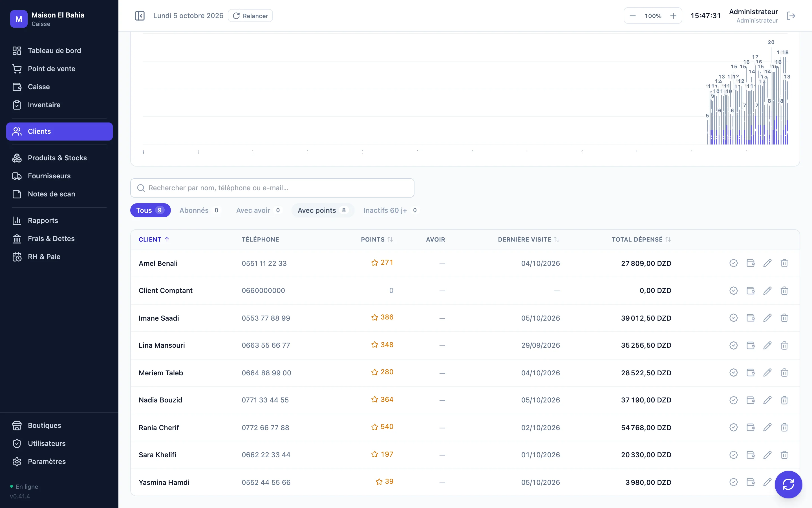Delete Sara Khelifi with trash icon
The height and width of the screenshot is (508, 812).
point(784,455)
